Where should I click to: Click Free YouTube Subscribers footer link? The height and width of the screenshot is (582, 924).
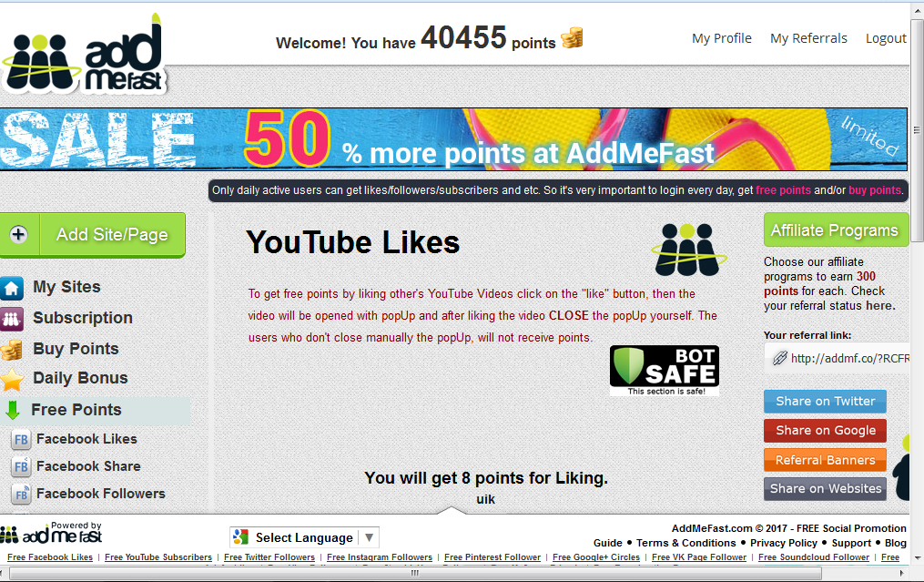(158, 556)
